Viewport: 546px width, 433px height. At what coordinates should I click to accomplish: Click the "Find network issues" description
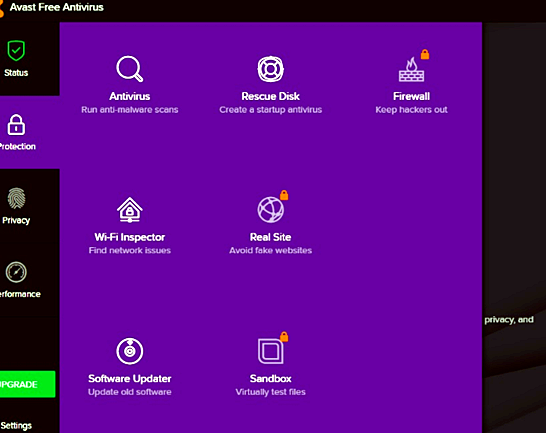tap(130, 250)
